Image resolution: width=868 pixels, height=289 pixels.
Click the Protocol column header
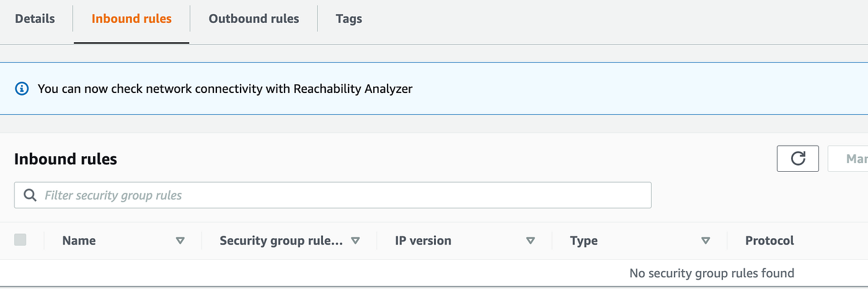click(x=769, y=241)
